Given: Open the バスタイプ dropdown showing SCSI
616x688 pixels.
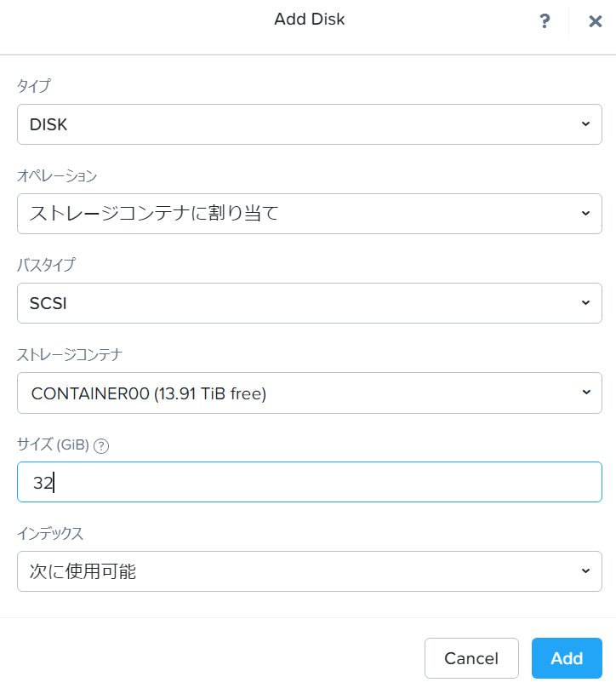Looking at the screenshot, I should click(x=306, y=302).
